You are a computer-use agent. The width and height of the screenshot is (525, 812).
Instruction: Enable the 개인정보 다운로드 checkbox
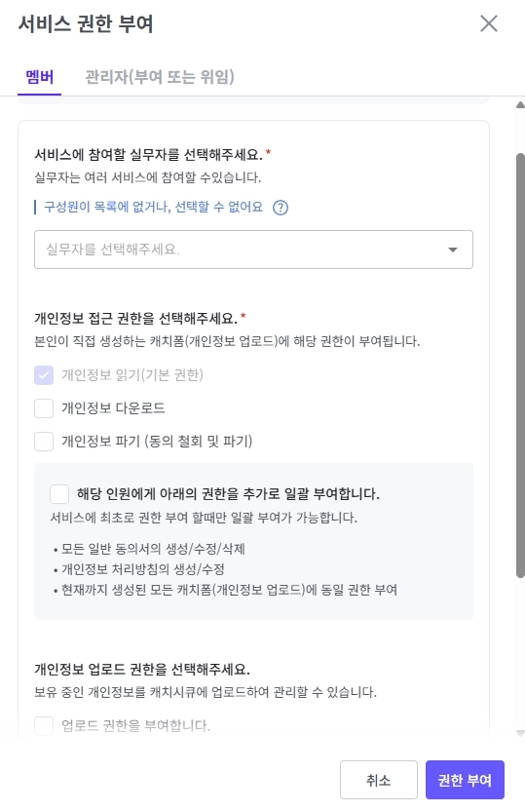click(x=44, y=408)
